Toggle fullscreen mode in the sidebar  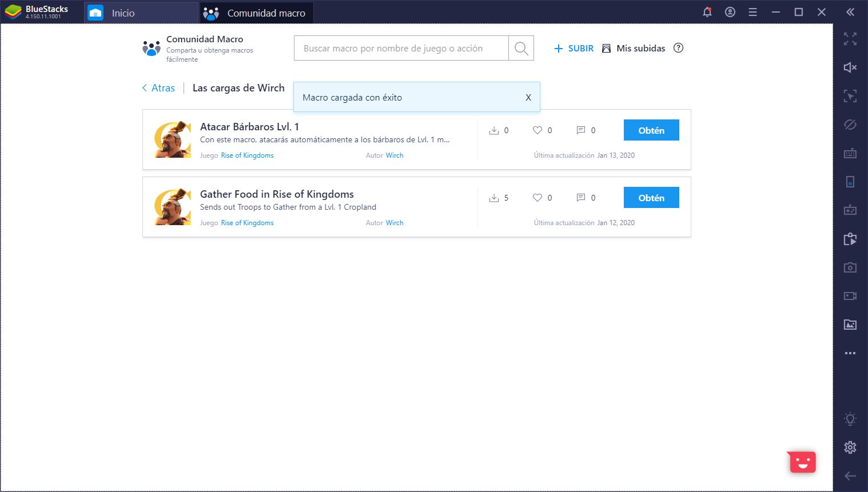click(x=850, y=39)
